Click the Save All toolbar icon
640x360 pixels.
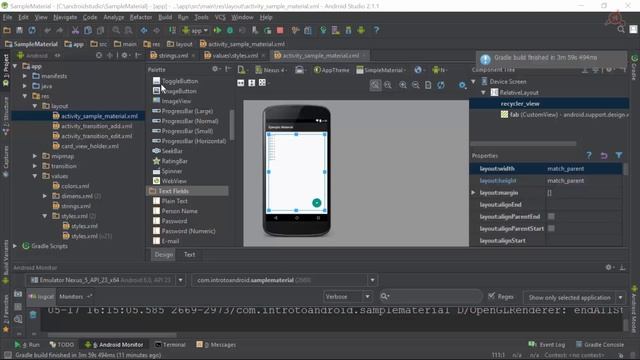19,30
